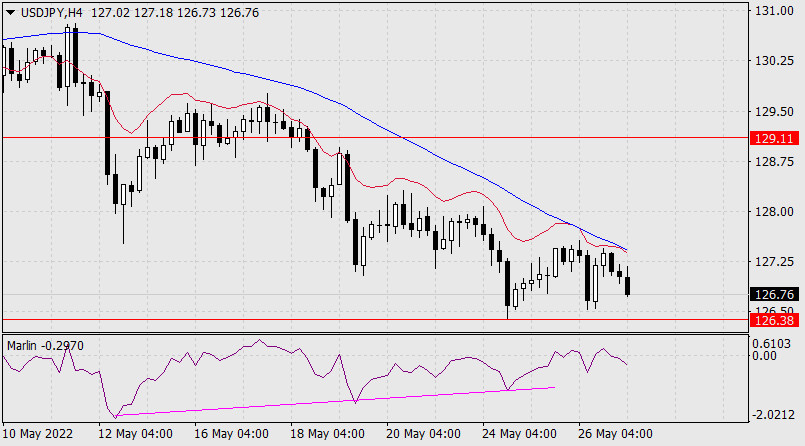The height and width of the screenshot is (446, 805).
Task: Click the -2.0212 indicator scale value
Action: (772, 415)
